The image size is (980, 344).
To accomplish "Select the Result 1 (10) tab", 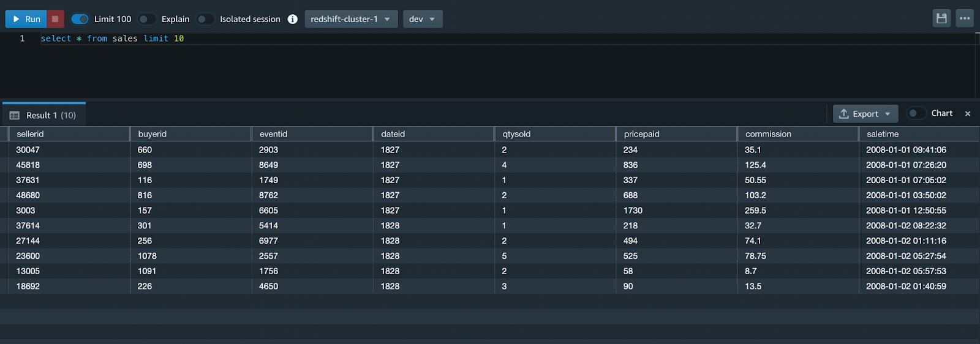I will (44, 115).
